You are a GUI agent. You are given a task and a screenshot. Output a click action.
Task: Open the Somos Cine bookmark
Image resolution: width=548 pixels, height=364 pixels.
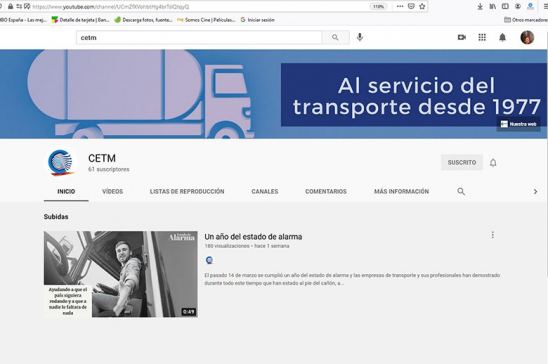tap(206, 20)
